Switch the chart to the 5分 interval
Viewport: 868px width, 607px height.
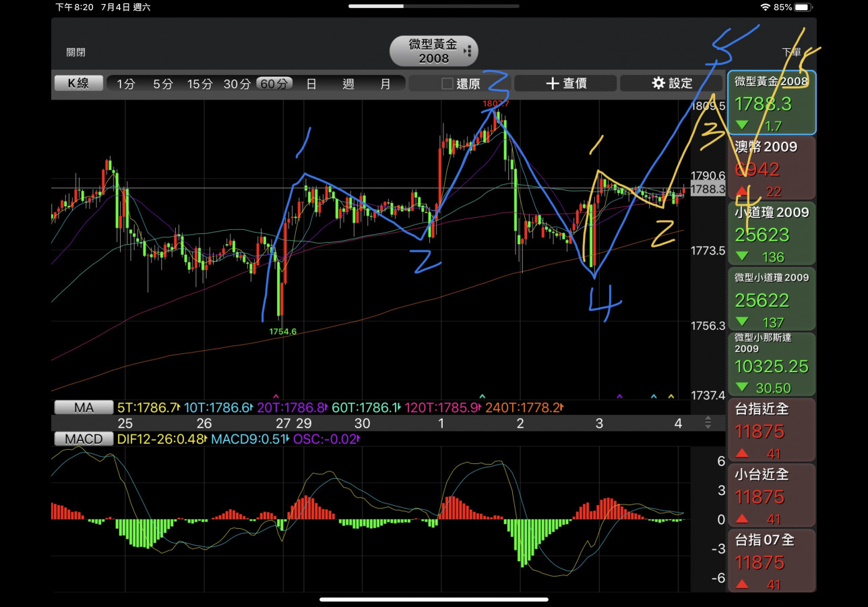(162, 84)
